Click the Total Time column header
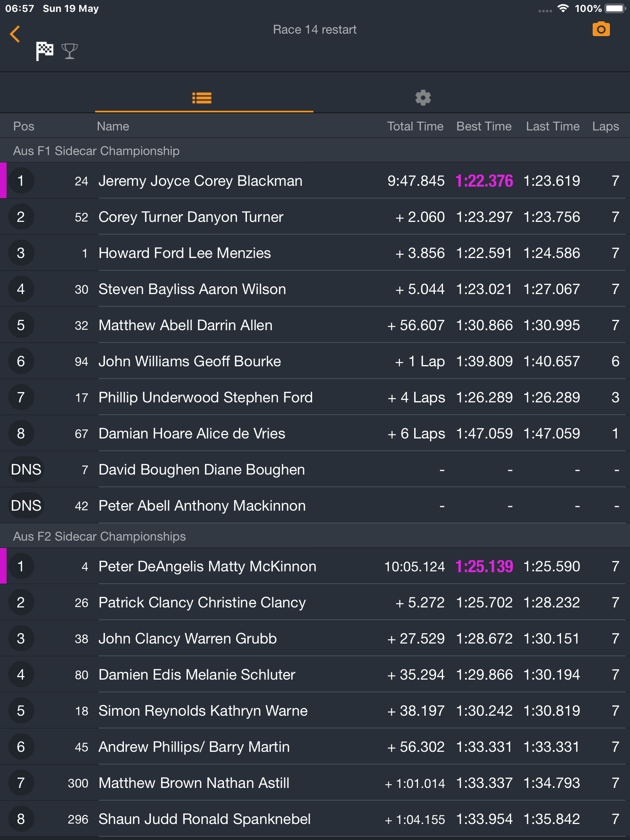 pyautogui.click(x=415, y=126)
